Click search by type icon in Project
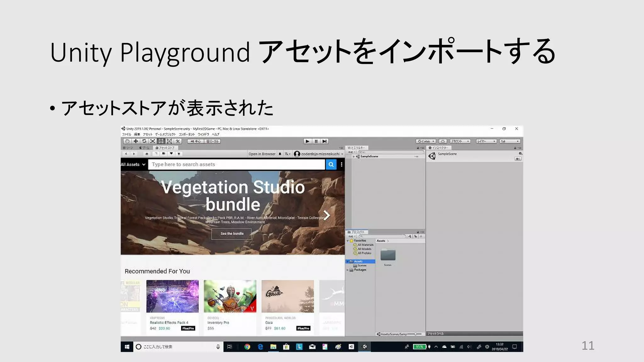 [x=410, y=236]
